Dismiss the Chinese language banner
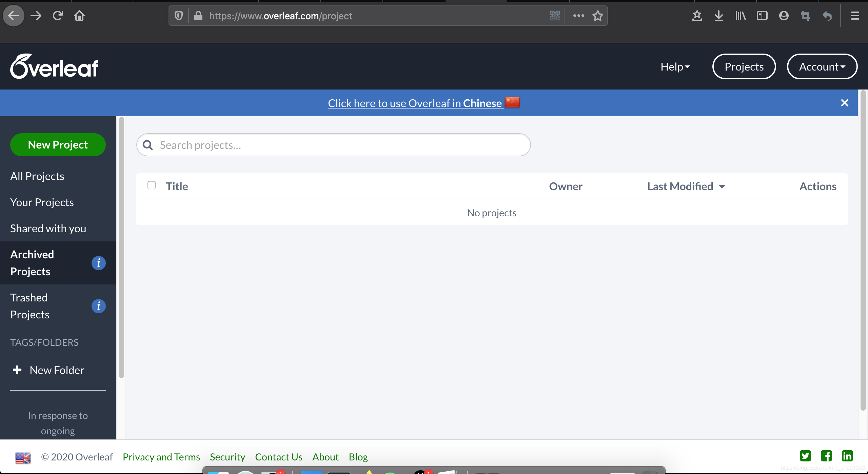 point(844,103)
